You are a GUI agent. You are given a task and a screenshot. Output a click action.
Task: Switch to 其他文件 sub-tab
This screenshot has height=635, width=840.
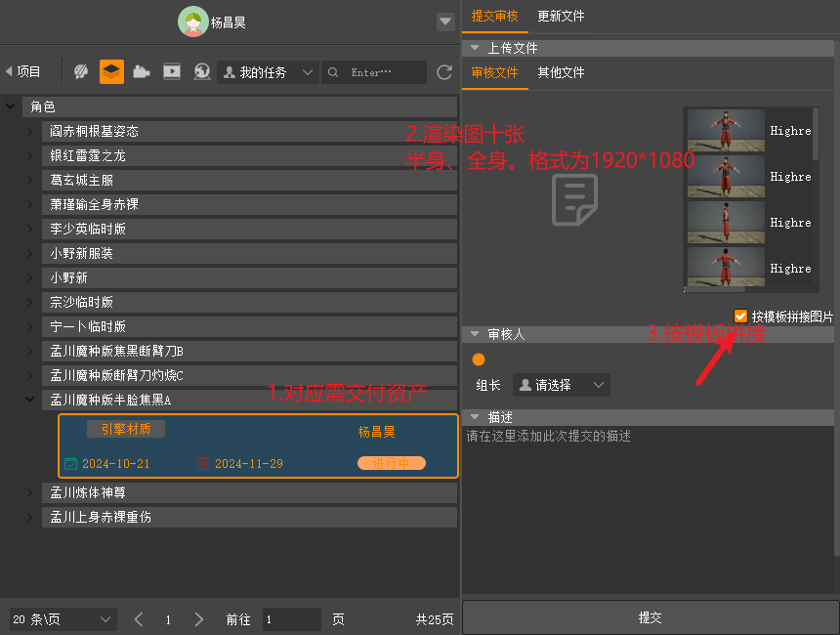click(561, 73)
